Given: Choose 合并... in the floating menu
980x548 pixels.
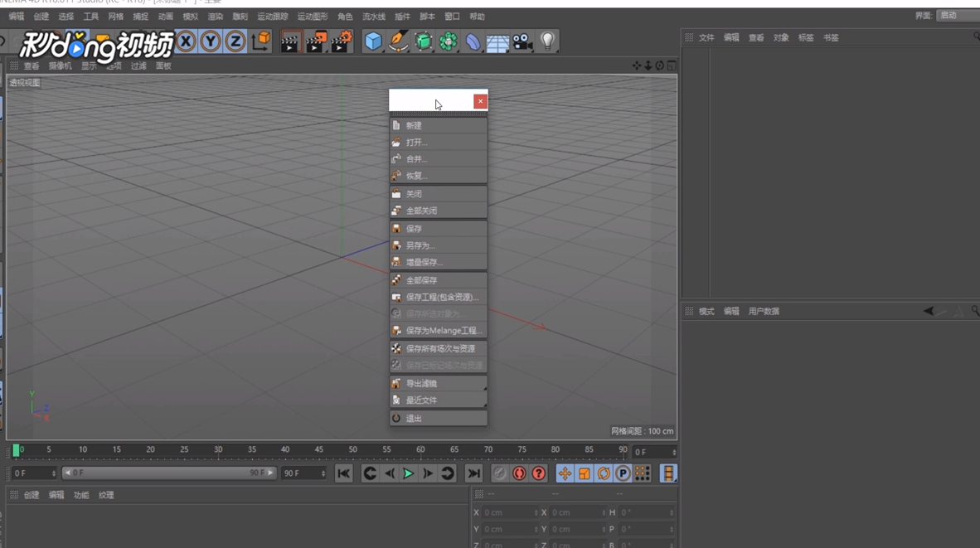Looking at the screenshot, I should tap(438, 159).
